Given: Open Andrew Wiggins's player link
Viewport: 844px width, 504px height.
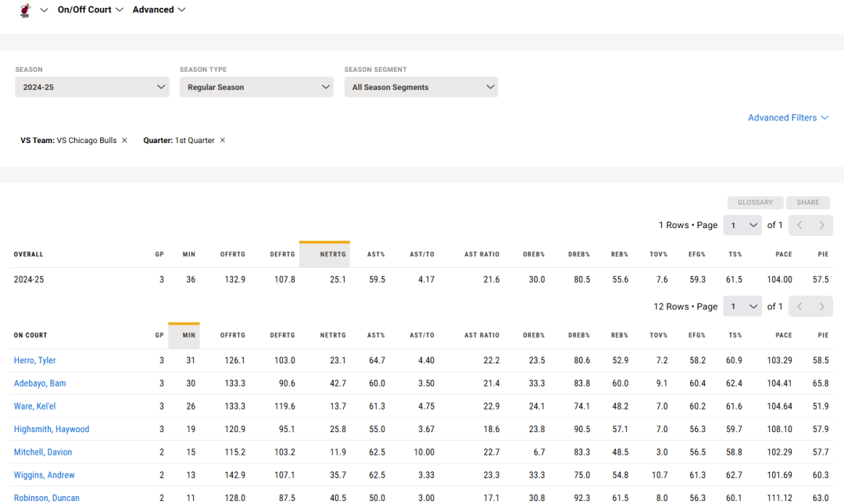Looking at the screenshot, I should coord(44,475).
